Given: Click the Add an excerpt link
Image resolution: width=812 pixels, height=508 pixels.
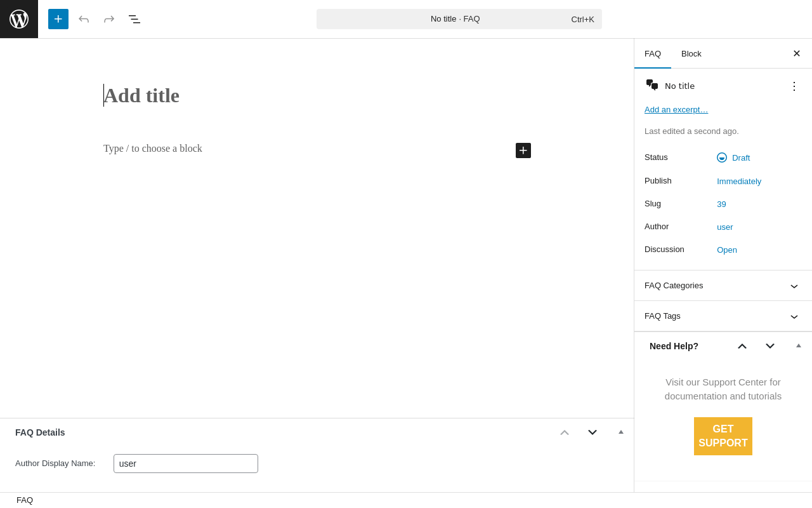Looking at the screenshot, I should (x=676, y=110).
